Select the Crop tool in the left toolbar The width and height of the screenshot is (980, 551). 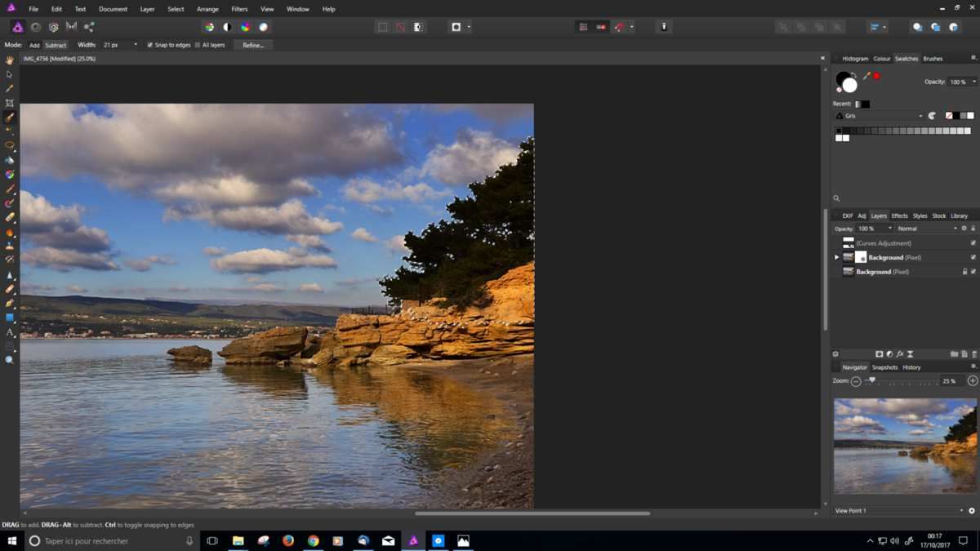click(x=10, y=103)
